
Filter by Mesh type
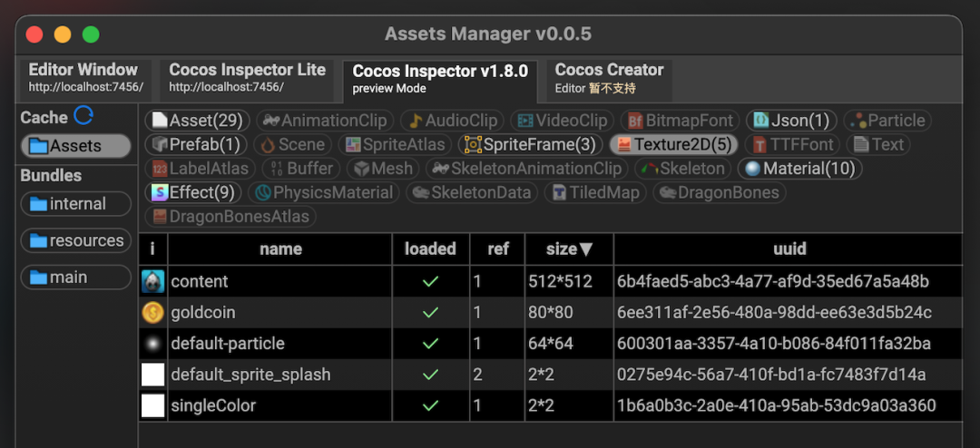point(383,168)
